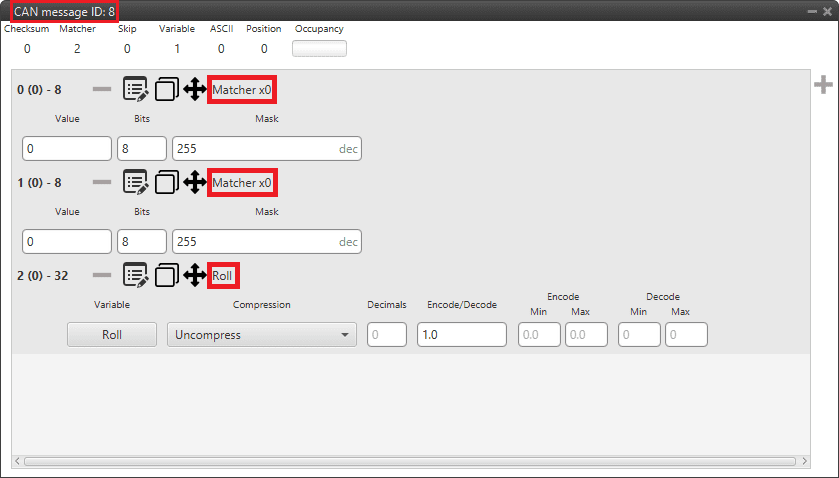Image resolution: width=839 pixels, height=478 pixels.
Task: Remove second Matcher x0 row with minus
Action: (102, 182)
